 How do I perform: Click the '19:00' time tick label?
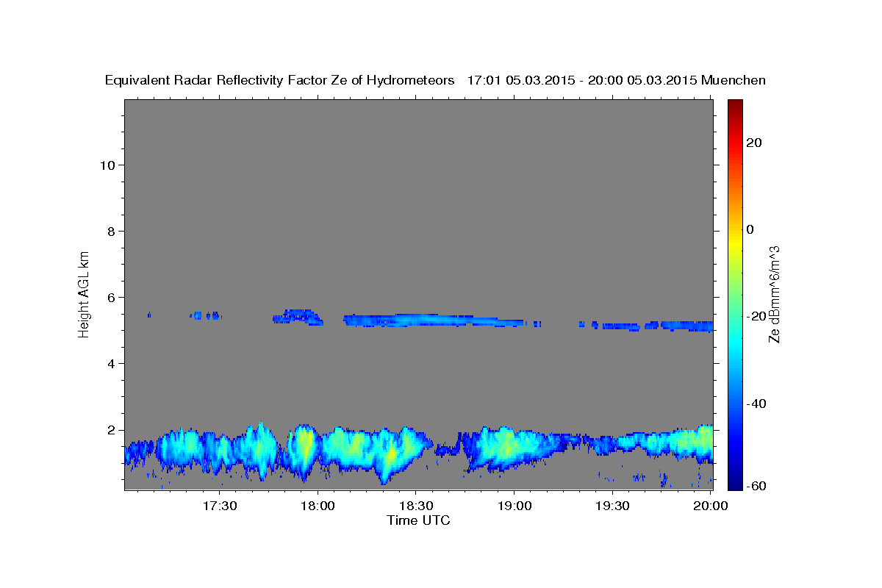tap(514, 506)
